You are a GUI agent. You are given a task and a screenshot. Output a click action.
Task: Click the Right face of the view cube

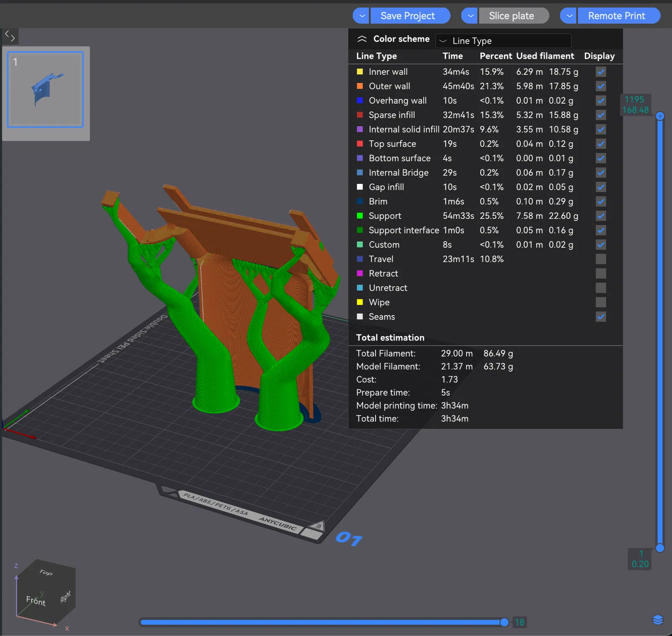coord(66,597)
